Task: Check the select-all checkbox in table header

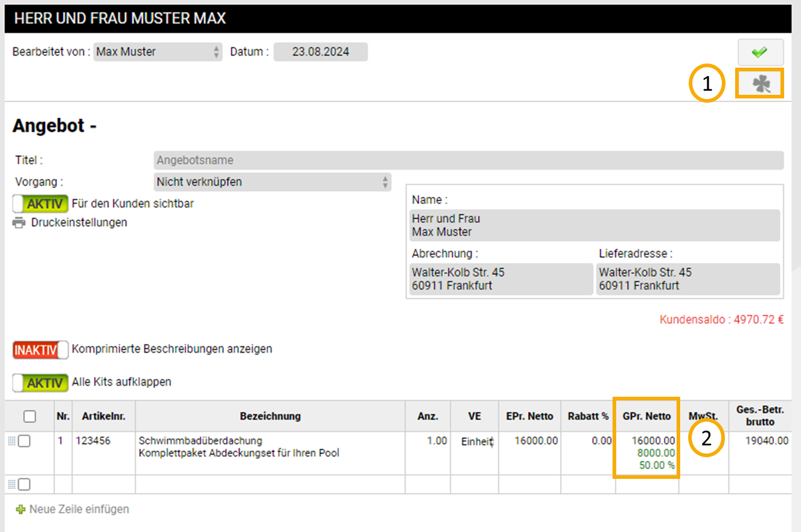Action: click(29, 416)
